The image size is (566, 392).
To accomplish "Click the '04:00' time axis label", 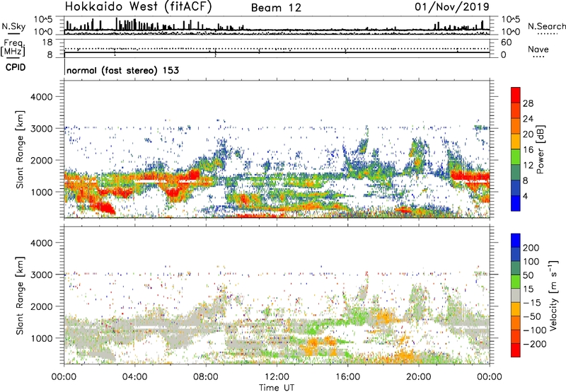I will pos(134,377).
